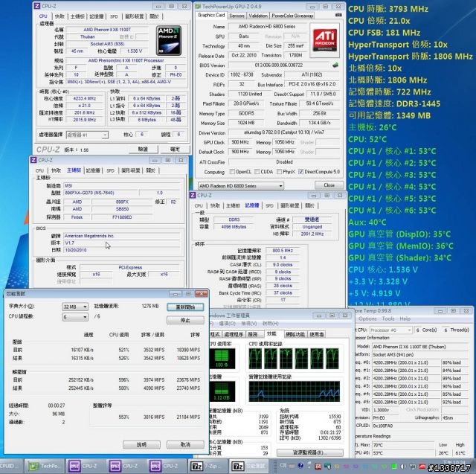Open the 說明(H) menu in Task Manager
Image resolution: width=476 pixels, height=474 pixels.
click(270, 324)
